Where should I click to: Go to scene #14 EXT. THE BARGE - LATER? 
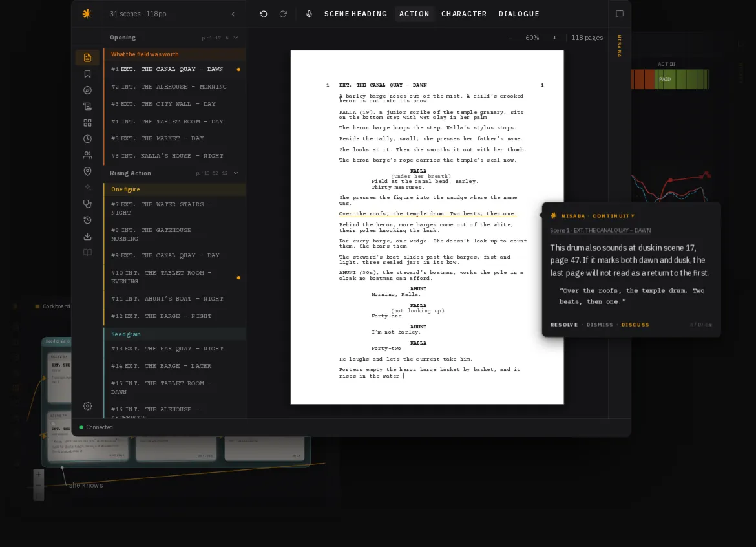pyautogui.click(x=174, y=366)
